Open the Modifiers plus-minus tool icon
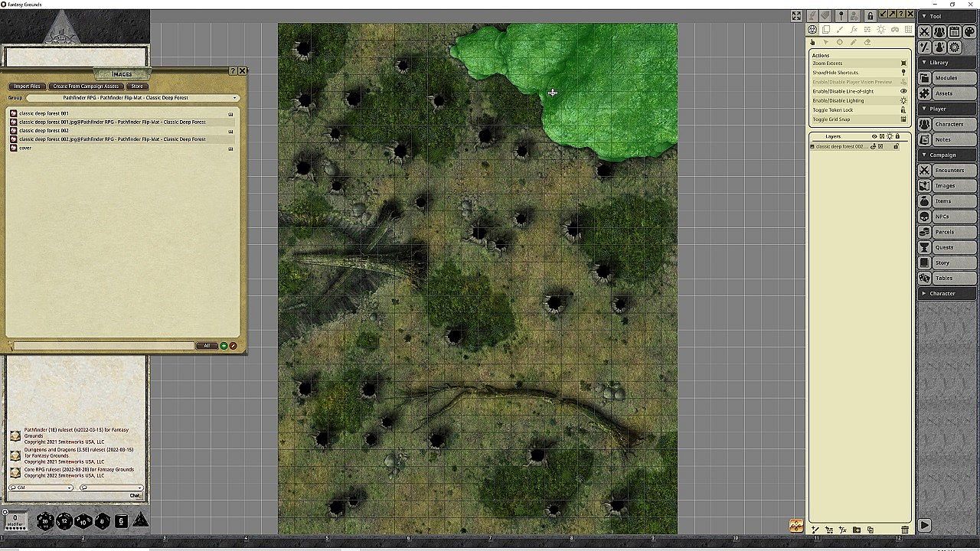The width and height of the screenshot is (980, 551). tap(925, 47)
